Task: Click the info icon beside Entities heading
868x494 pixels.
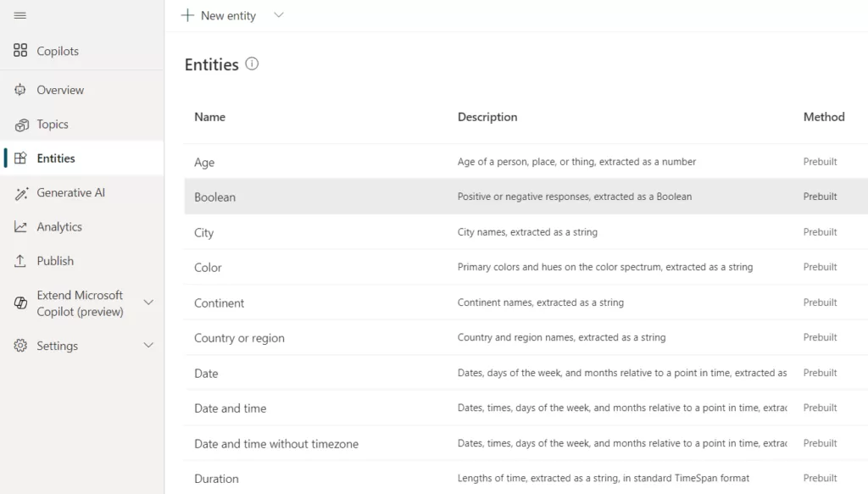Action: point(252,64)
